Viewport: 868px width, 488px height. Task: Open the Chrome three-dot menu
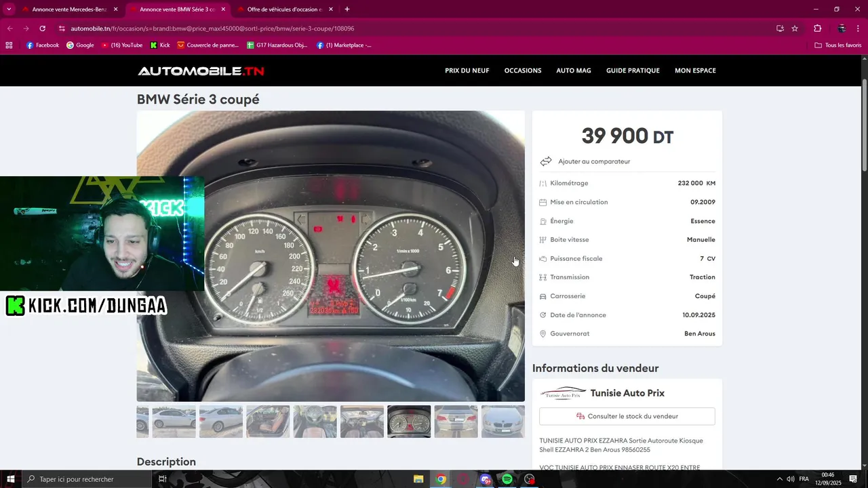[x=859, y=28]
